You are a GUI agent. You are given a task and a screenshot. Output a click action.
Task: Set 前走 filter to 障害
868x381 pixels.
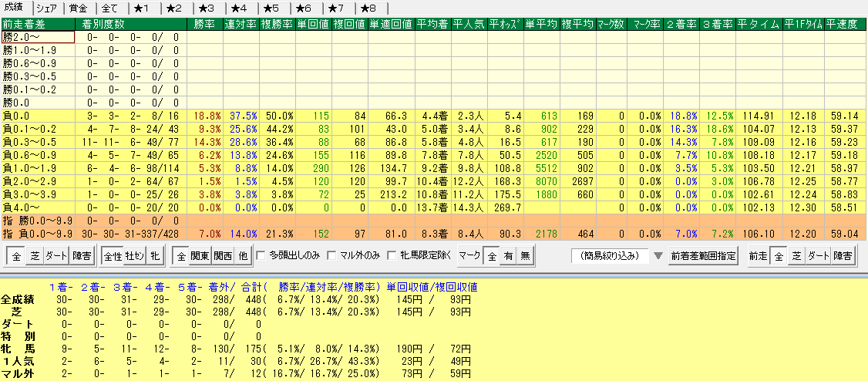click(843, 256)
